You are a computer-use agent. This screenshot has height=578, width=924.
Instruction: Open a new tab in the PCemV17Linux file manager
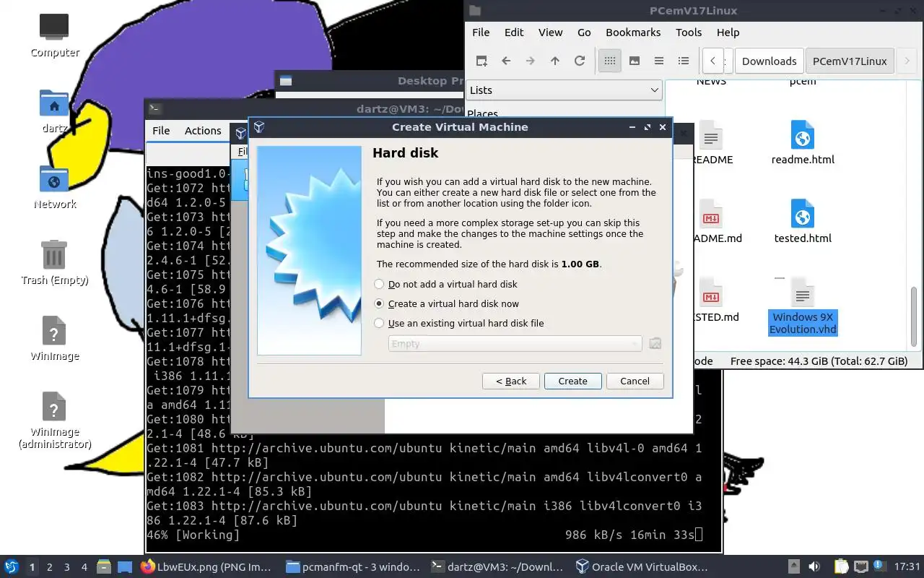pos(481,61)
